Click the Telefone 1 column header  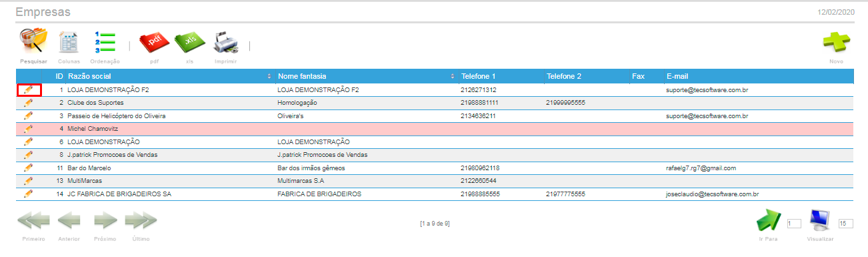point(479,76)
